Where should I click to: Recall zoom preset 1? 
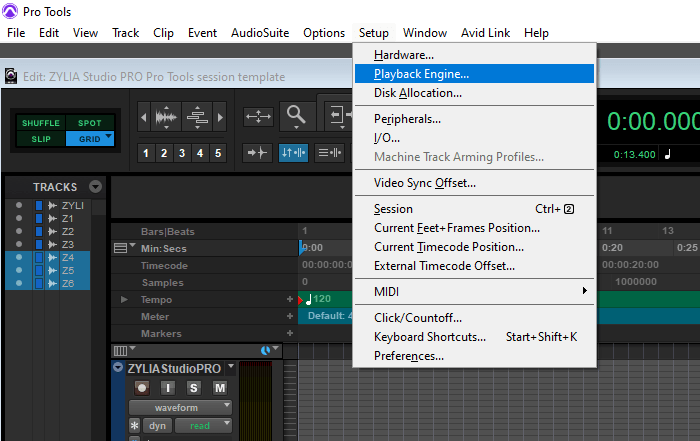(x=146, y=154)
